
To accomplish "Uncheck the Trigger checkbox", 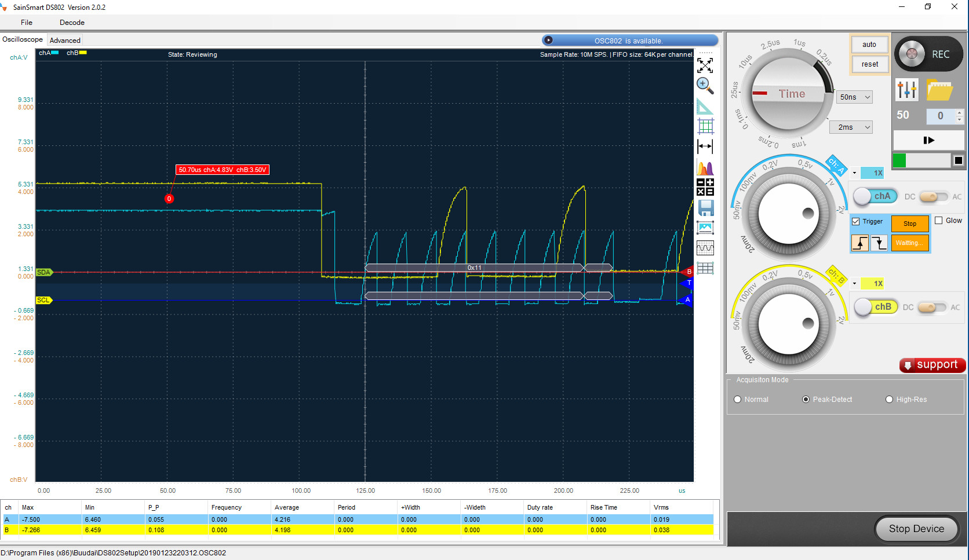I will pos(856,221).
